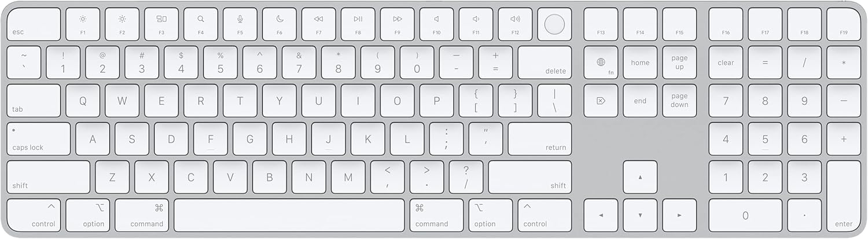Click the left command key
The image size is (868, 239).
click(142, 215)
